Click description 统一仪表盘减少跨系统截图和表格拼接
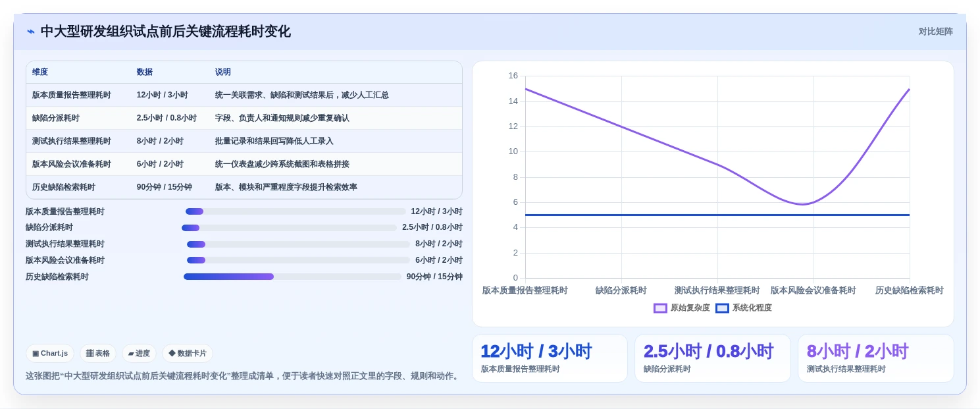 pos(282,164)
